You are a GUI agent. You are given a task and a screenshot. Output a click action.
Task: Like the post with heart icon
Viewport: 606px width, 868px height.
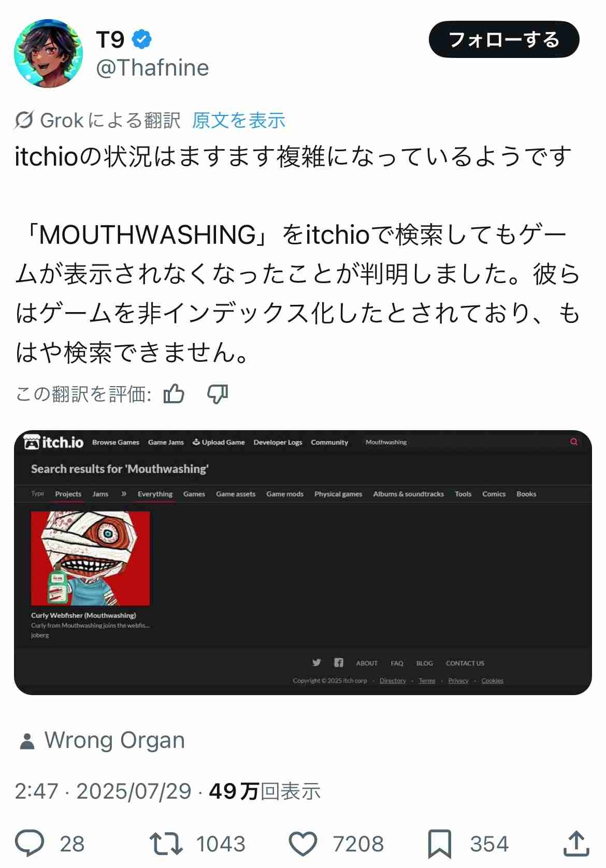point(302,844)
